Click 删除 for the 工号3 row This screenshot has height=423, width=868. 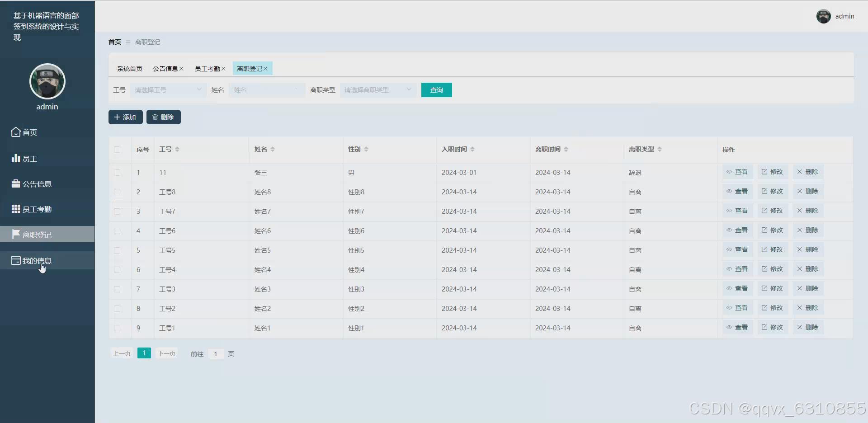tap(808, 288)
